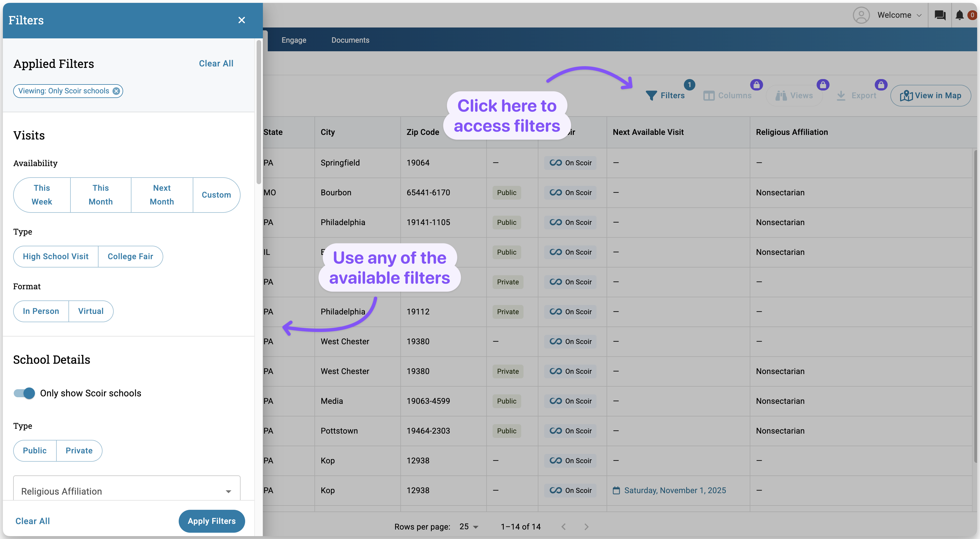Click the Apply Filters button
The height and width of the screenshot is (539, 980).
pos(212,521)
